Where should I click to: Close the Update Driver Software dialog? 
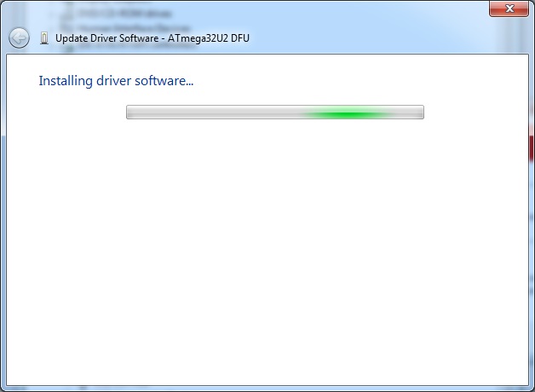(509, 9)
